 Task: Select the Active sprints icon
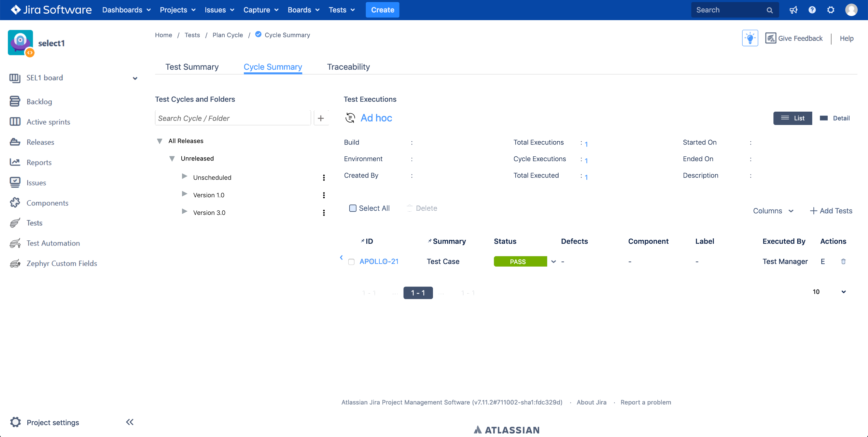point(15,122)
